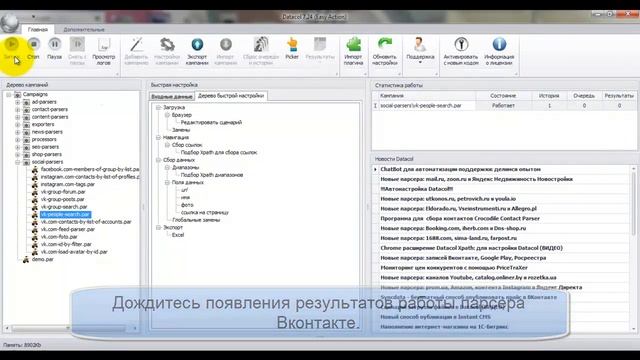
Task: Click Импорт кампании icon
Action: [226, 44]
